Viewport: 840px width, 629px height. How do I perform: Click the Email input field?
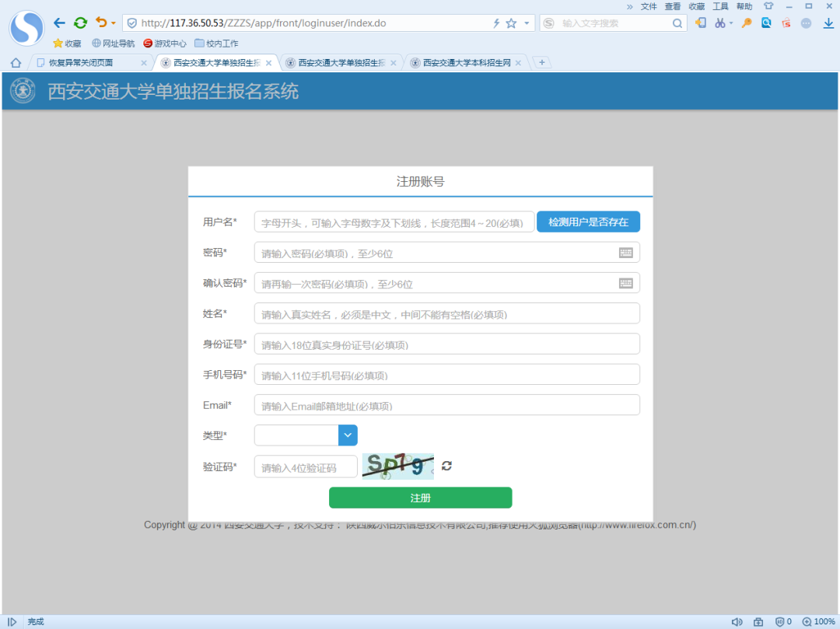[x=446, y=405]
